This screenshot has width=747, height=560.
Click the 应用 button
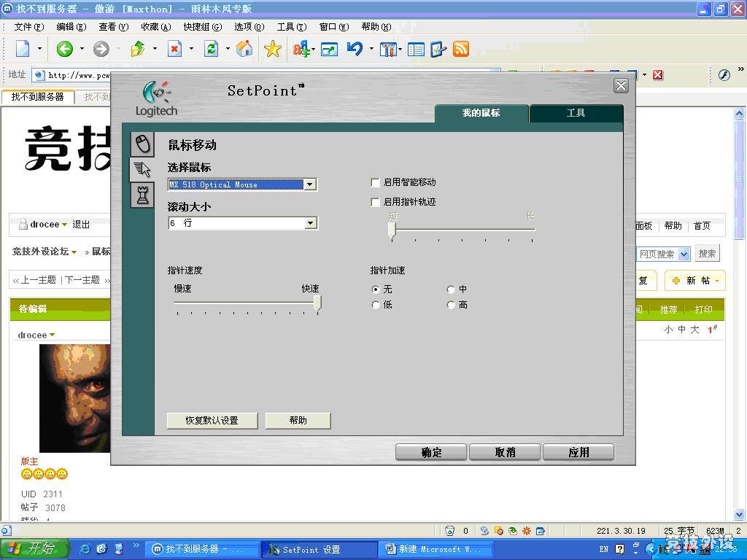tap(578, 452)
